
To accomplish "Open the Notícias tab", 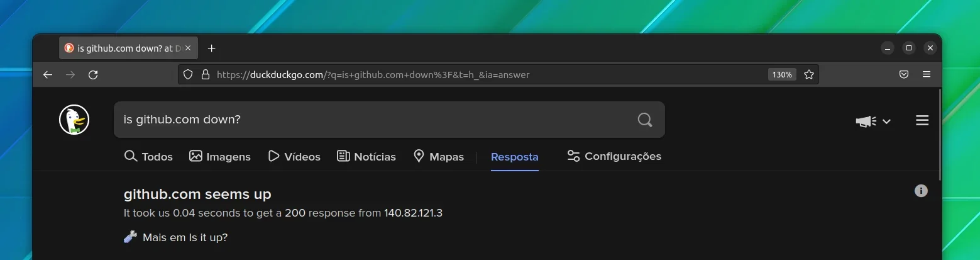I will tap(366, 156).
